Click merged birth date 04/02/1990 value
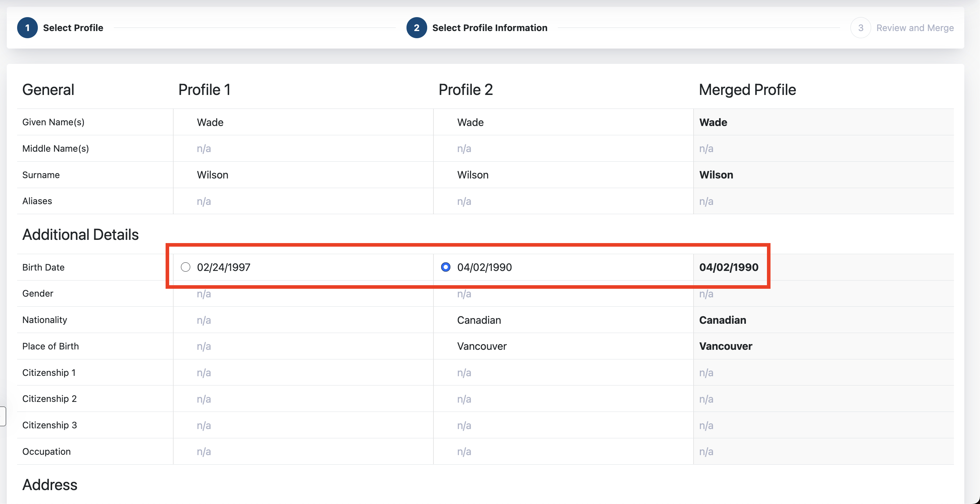 pos(728,267)
